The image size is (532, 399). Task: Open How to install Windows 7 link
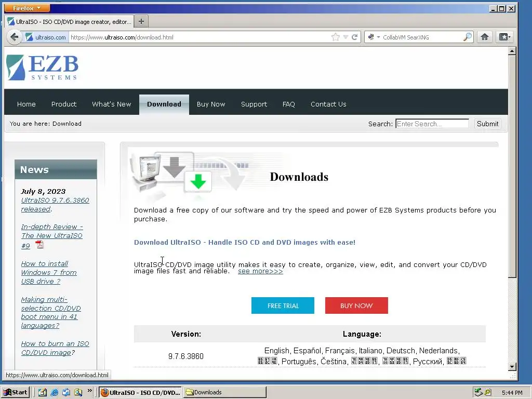click(x=49, y=272)
